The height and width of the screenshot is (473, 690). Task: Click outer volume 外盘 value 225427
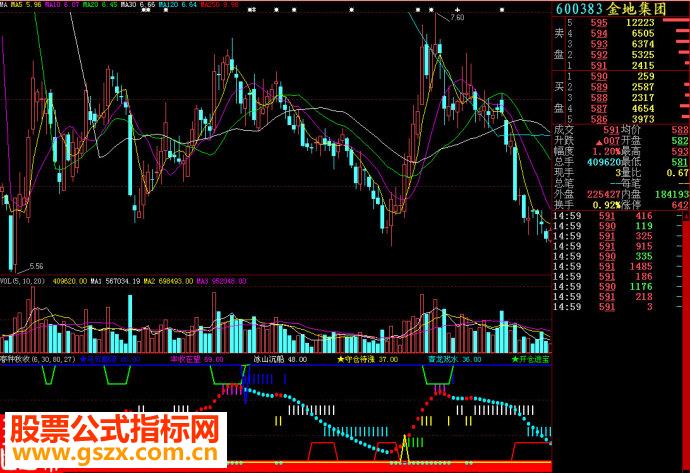click(604, 194)
